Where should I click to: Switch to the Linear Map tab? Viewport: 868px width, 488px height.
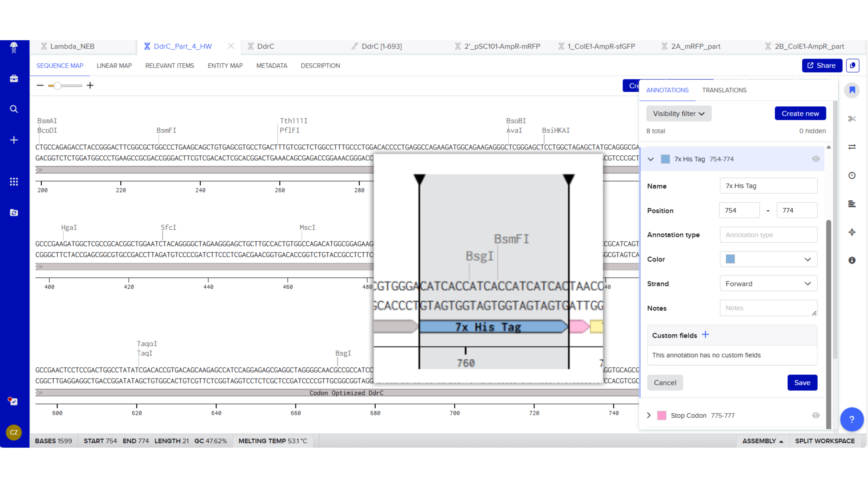[x=114, y=66]
